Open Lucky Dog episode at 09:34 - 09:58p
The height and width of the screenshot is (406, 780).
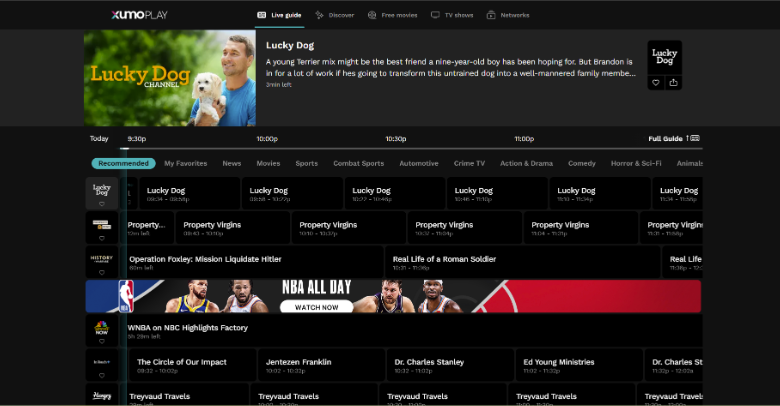(190, 194)
